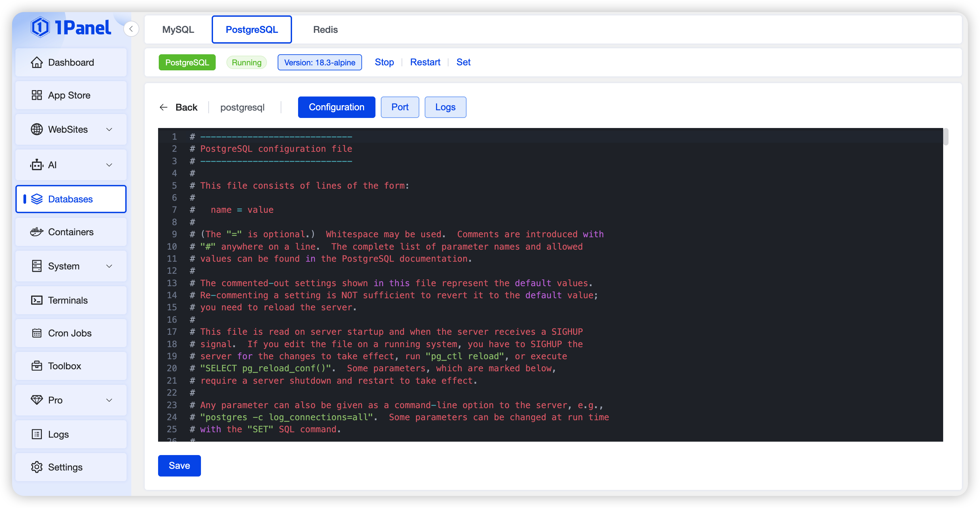Click the Containers docker whale icon
The width and height of the screenshot is (980, 508).
[x=37, y=232]
